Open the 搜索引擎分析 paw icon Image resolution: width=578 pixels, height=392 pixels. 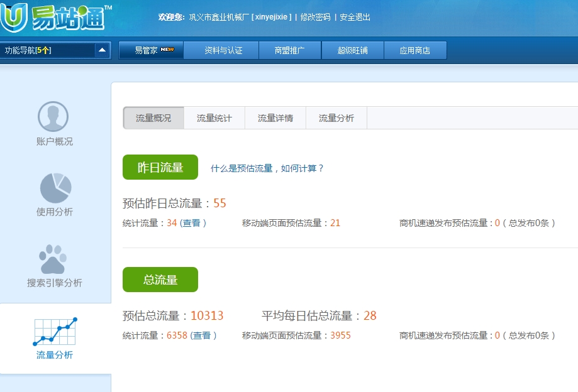click(53, 258)
